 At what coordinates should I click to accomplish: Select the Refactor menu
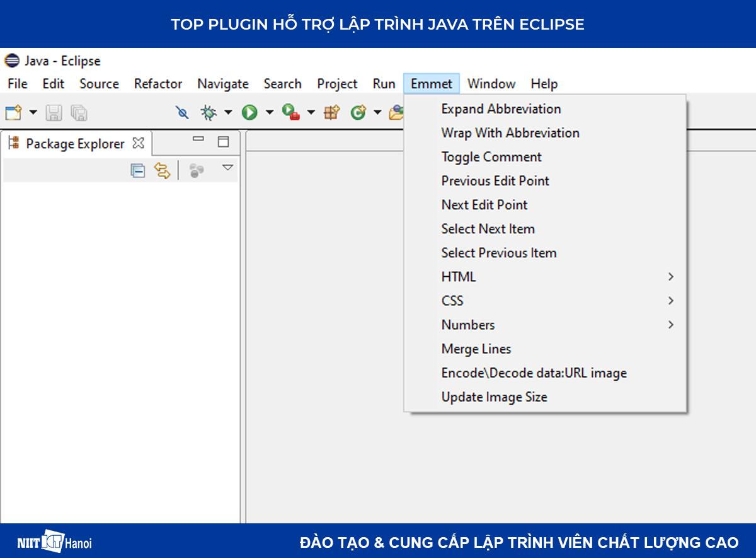(x=157, y=83)
